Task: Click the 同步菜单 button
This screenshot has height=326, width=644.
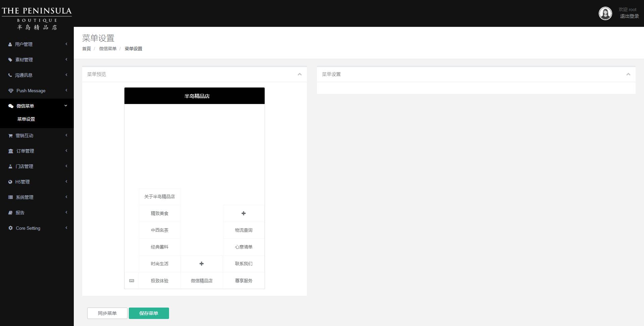Action: [107, 313]
